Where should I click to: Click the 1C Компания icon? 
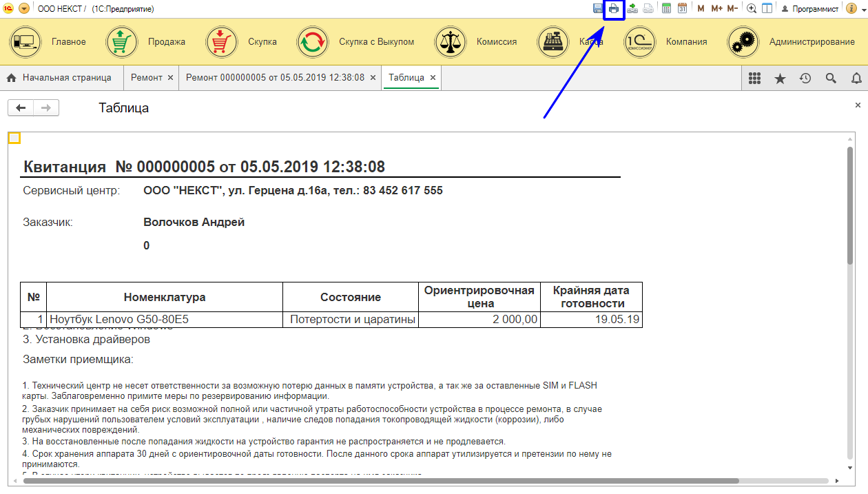point(640,42)
